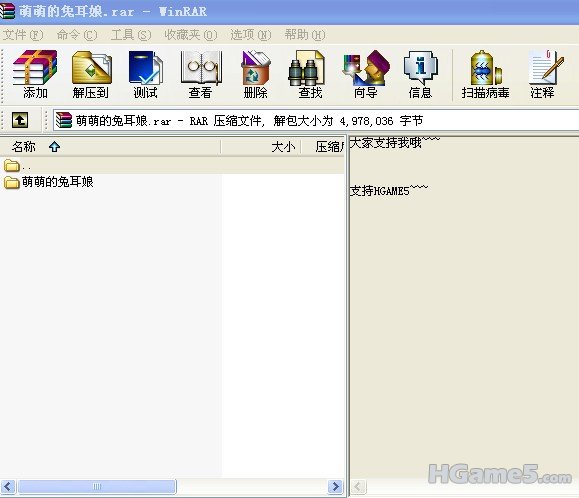Click the horizontal scrollbar thumb in file list

[97, 486]
